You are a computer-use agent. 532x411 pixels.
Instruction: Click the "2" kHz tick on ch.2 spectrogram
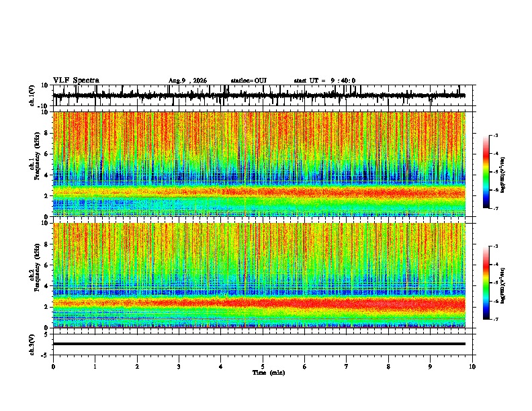tap(47, 307)
